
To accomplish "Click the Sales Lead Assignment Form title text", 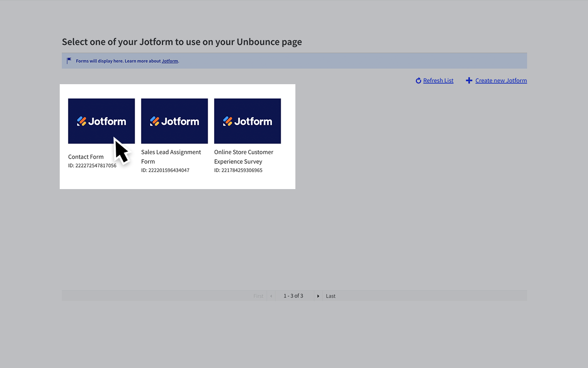I will pos(170,156).
